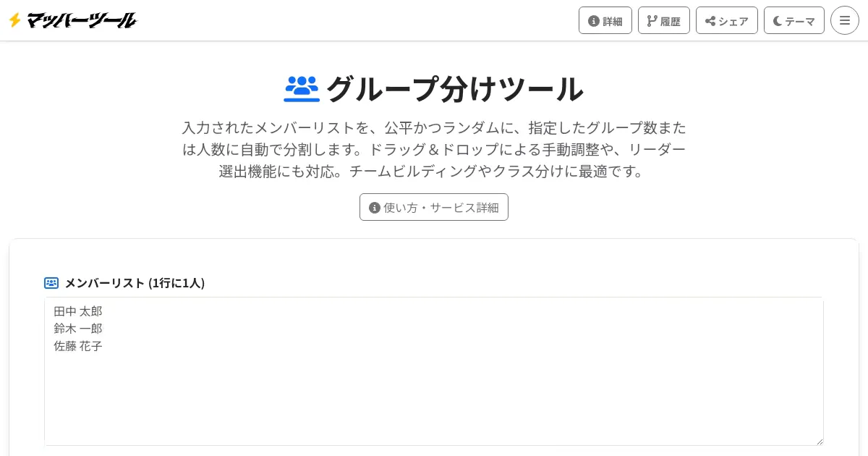Click the blue group icon beside the title
This screenshot has width=868, height=456.
[x=302, y=88]
